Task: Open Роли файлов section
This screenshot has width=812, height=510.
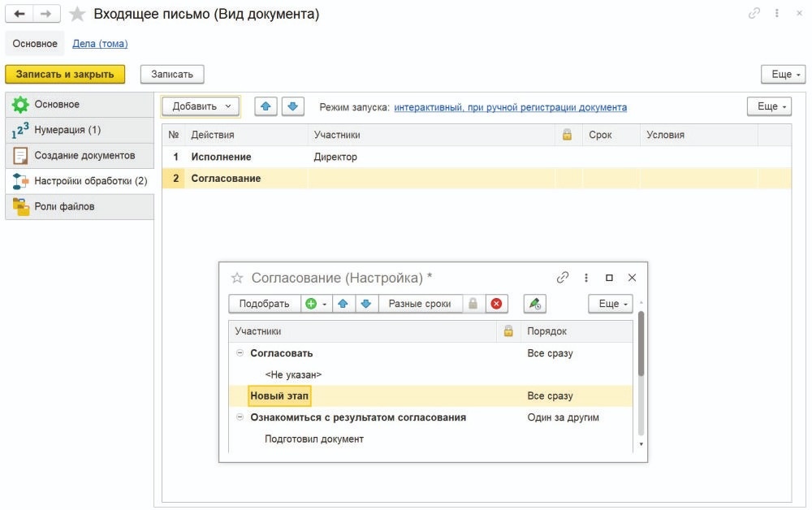Action: (80, 206)
